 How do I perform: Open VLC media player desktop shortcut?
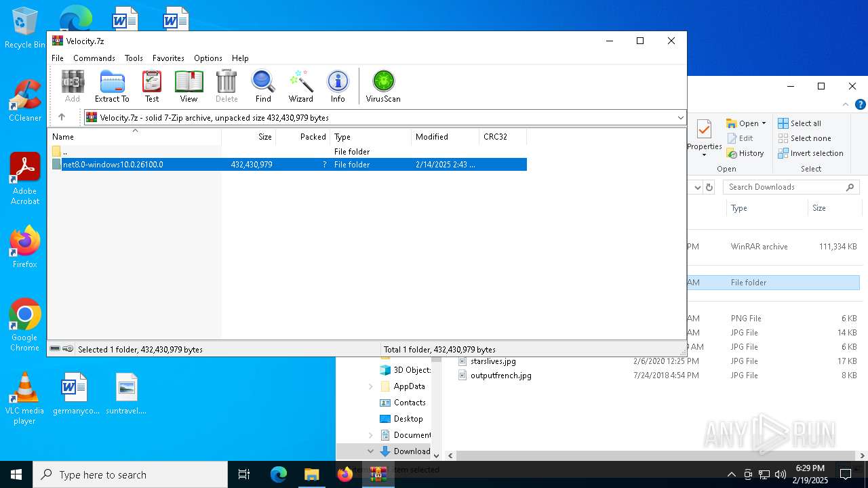coord(24,399)
